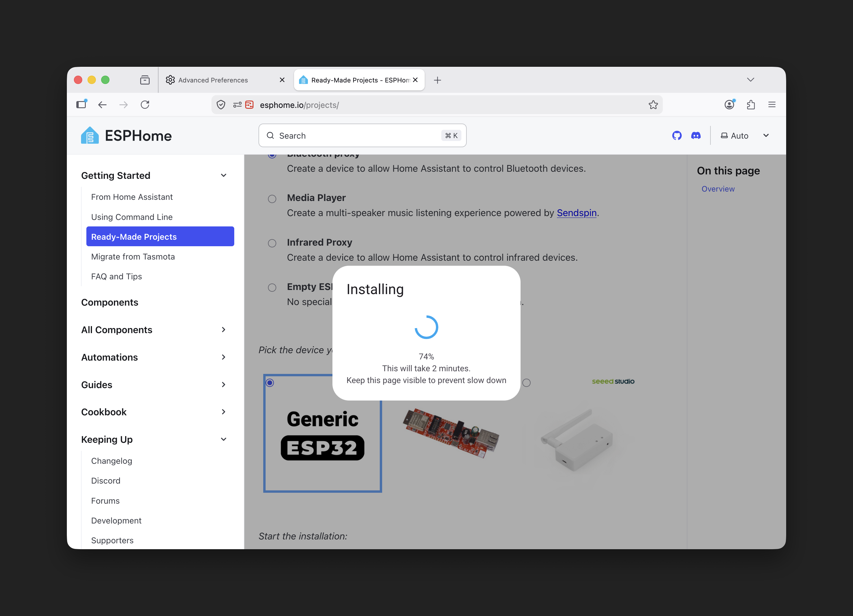853x616 pixels.
Task: Choose the Seeed Studio device radio button
Action: [526, 382]
